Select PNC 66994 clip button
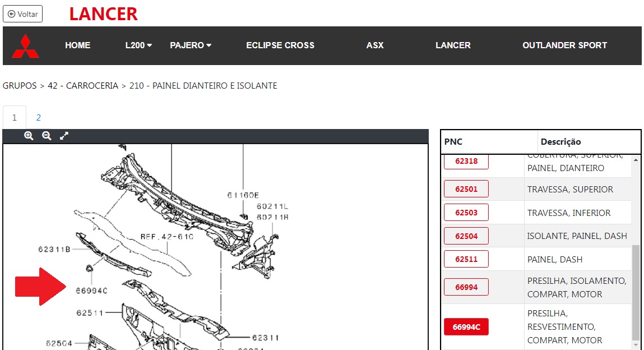Image resolution: width=644 pixels, height=350 pixels. click(466, 287)
